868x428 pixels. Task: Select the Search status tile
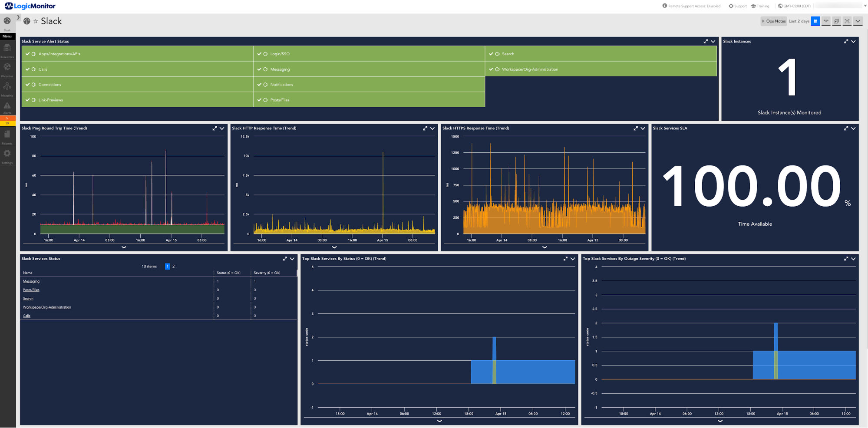pos(601,54)
